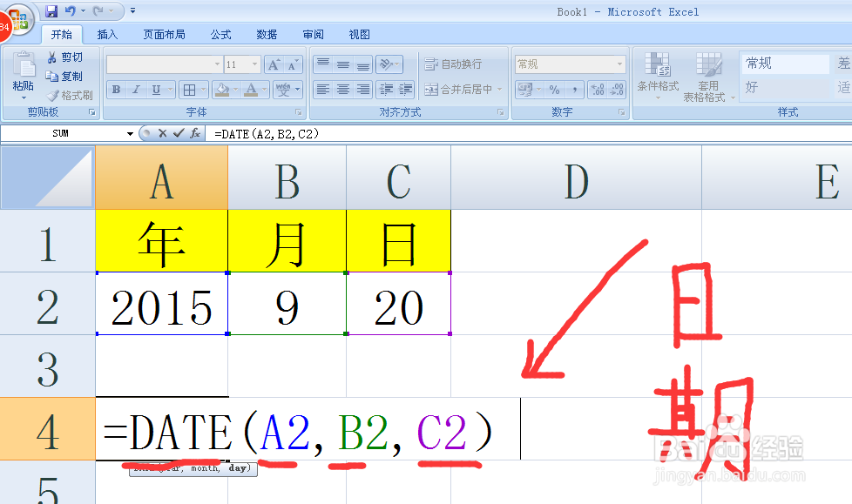
Task: Open the 插入 ribbon tab
Action: tap(107, 35)
